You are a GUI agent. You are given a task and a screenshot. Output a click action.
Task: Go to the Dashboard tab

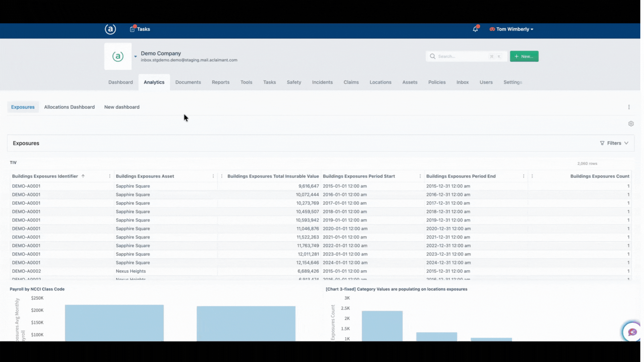click(x=120, y=82)
